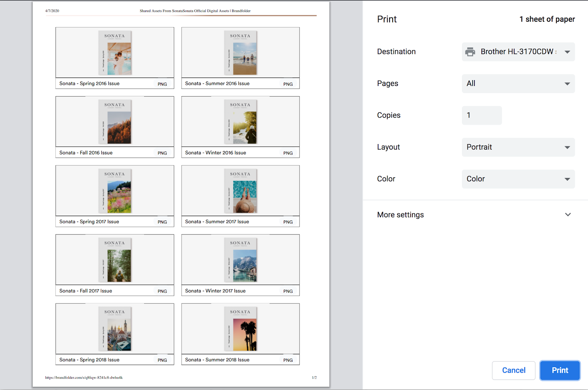
Task: Click the PNG badge on Fall 2016 Issue
Action: [162, 153]
